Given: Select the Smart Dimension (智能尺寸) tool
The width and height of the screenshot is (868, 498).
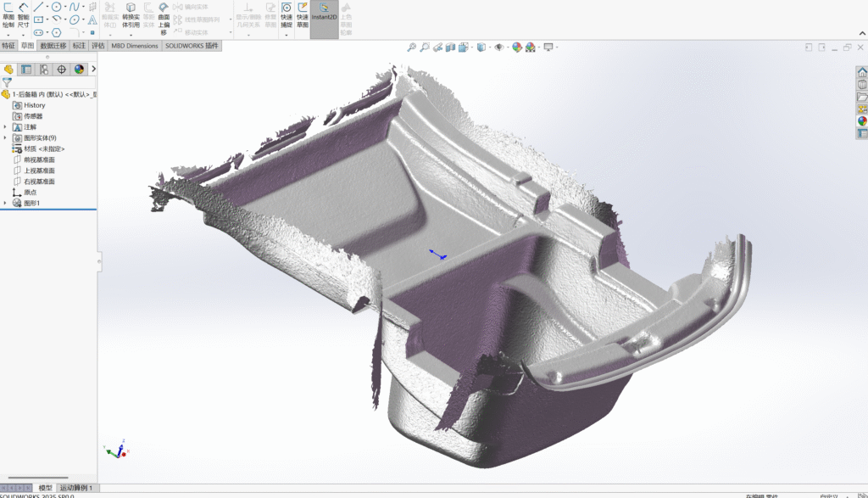Looking at the screenshot, I should (23, 16).
